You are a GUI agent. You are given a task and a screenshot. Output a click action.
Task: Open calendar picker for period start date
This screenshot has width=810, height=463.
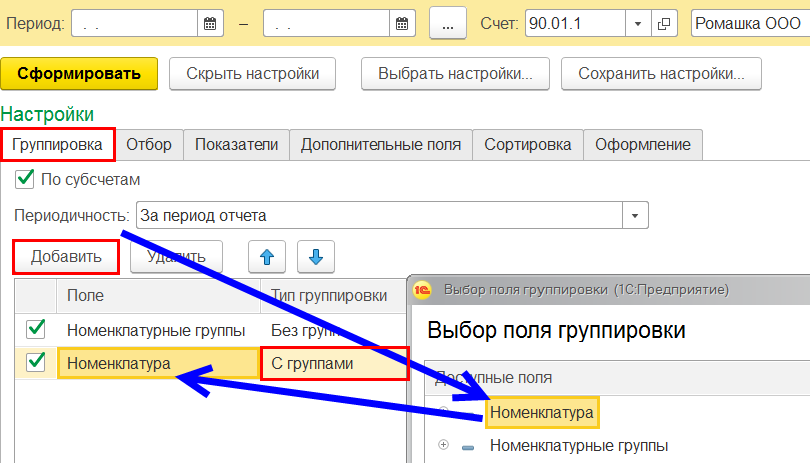tap(210, 23)
